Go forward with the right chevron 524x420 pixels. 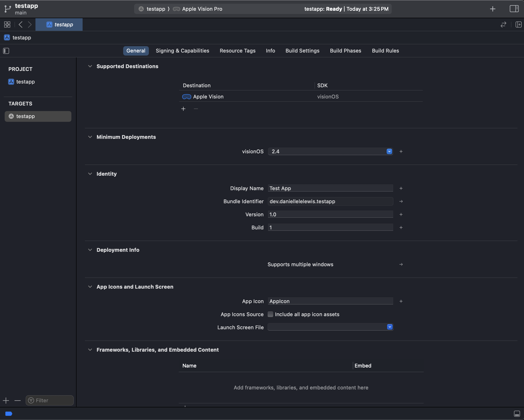point(30,24)
